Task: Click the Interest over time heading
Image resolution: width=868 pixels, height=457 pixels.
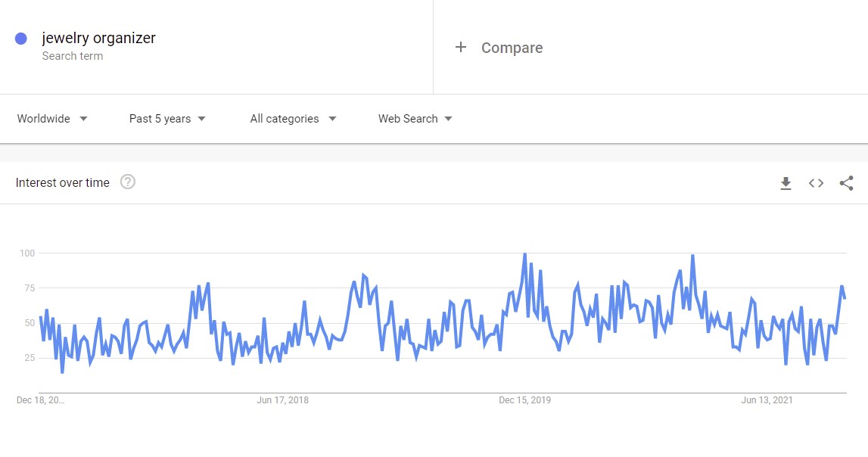Action: pos(62,182)
